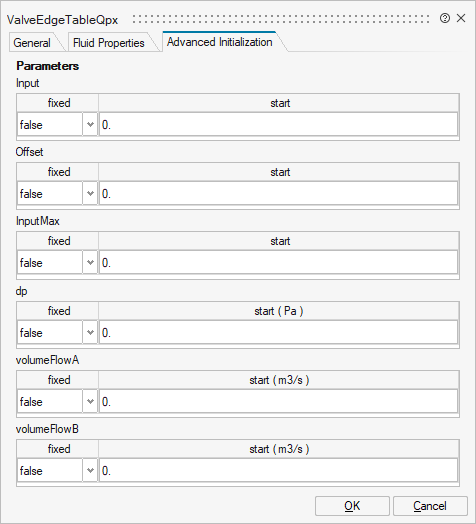Expand the volumeFlowB fixed dropdown
Viewport: 476px width, 524px height.
(x=90, y=471)
